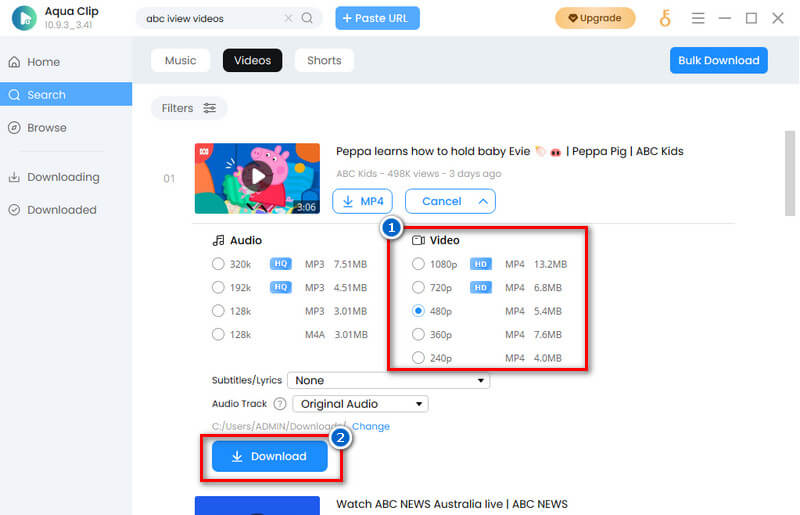This screenshot has height=515, width=800.
Task: Select 320k MP3 audio option
Action: coord(218,264)
